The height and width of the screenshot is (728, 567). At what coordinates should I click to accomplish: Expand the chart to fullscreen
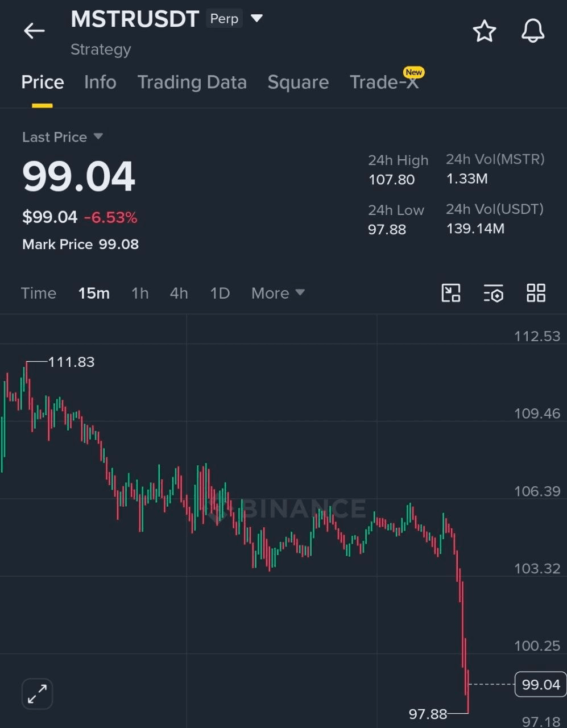(x=37, y=694)
